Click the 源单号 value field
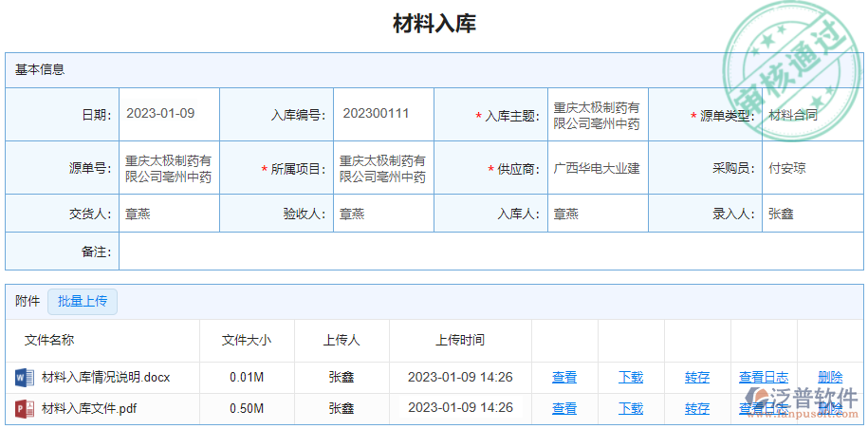Screen dimensions: 868x429 [170, 168]
